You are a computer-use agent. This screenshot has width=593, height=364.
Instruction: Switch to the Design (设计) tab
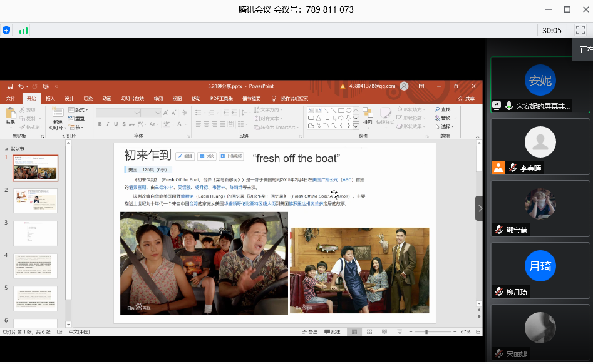coord(70,99)
